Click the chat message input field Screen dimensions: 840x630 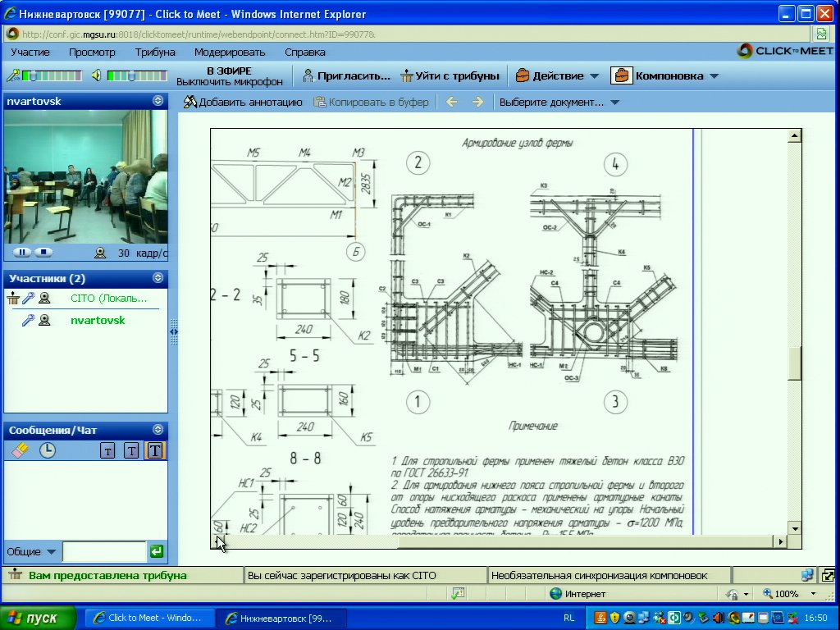[x=104, y=551]
